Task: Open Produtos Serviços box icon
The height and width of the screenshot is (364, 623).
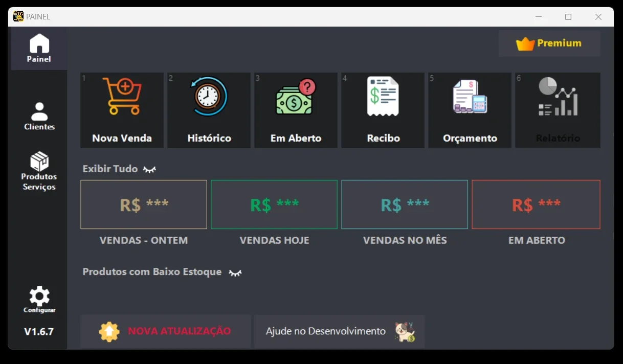Action: 39,162
